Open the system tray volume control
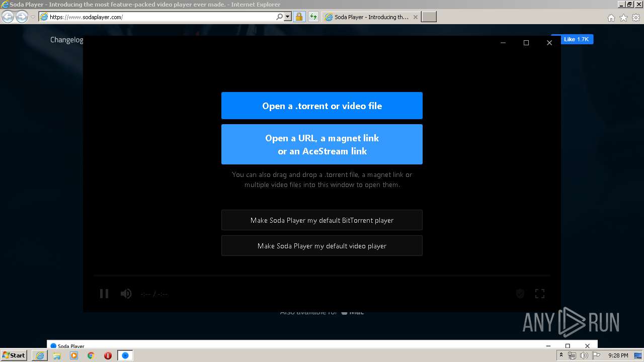The width and height of the screenshot is (644, 362). 584,355
